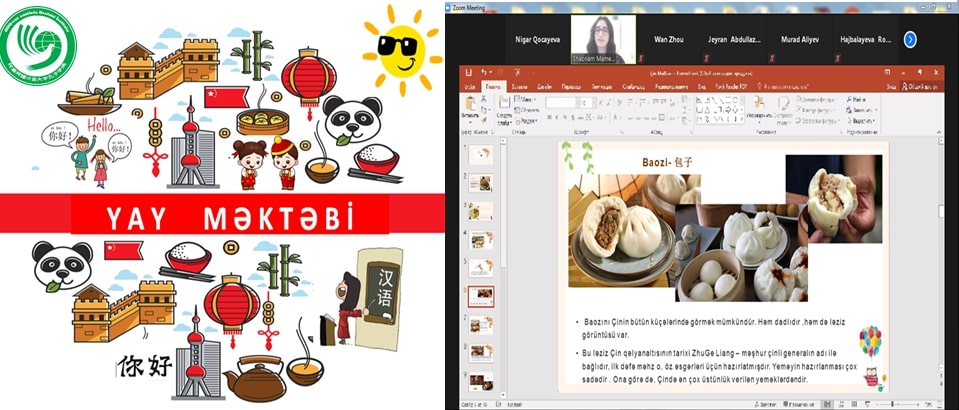959x410 pixels.
Task: Select the first slide thumbnail
Action: tap(481, 154)
